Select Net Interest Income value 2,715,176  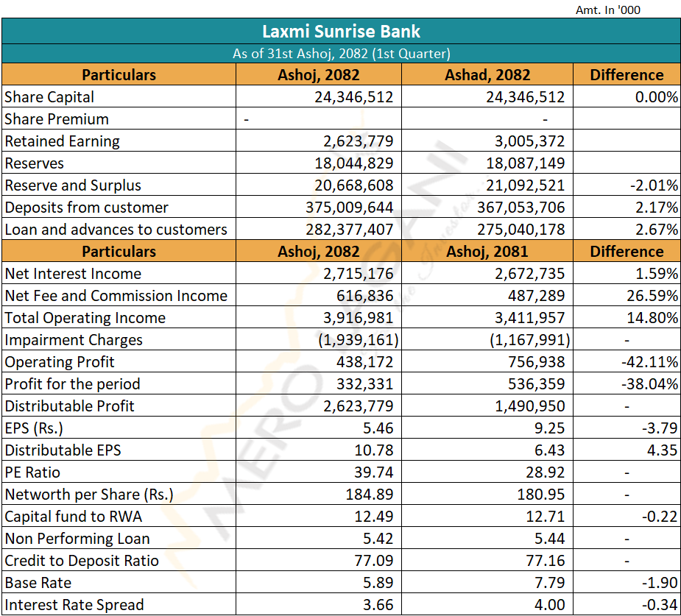tap(358, 274)
